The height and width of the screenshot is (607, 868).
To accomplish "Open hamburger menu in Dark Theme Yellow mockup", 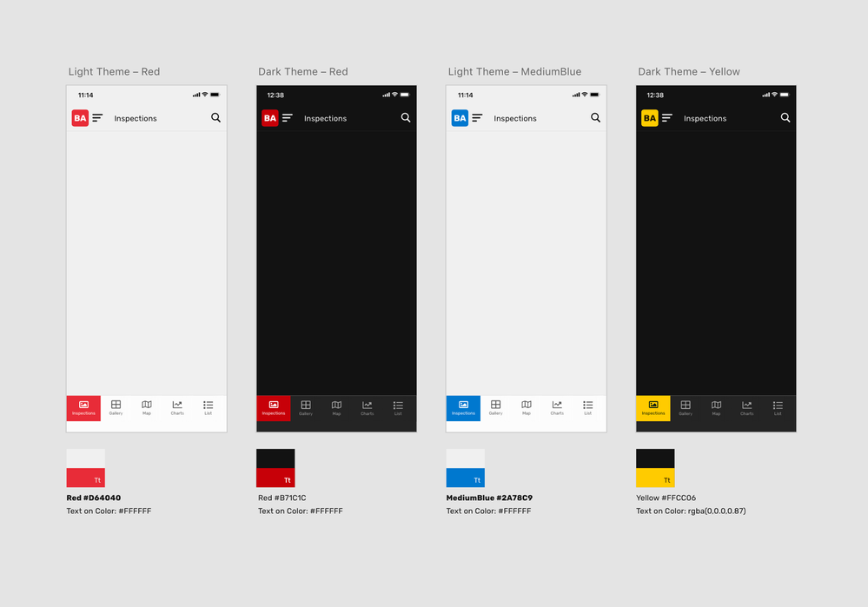I will [x=667, y=118].
